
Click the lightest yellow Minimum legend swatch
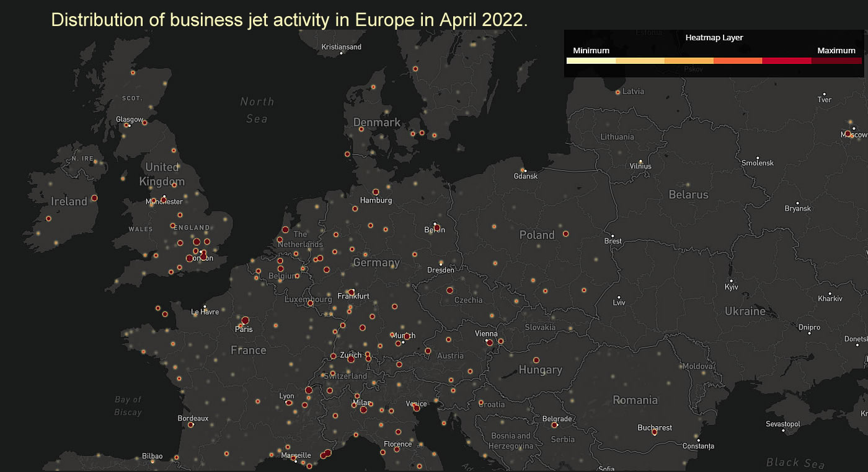(x=591, y=61)
